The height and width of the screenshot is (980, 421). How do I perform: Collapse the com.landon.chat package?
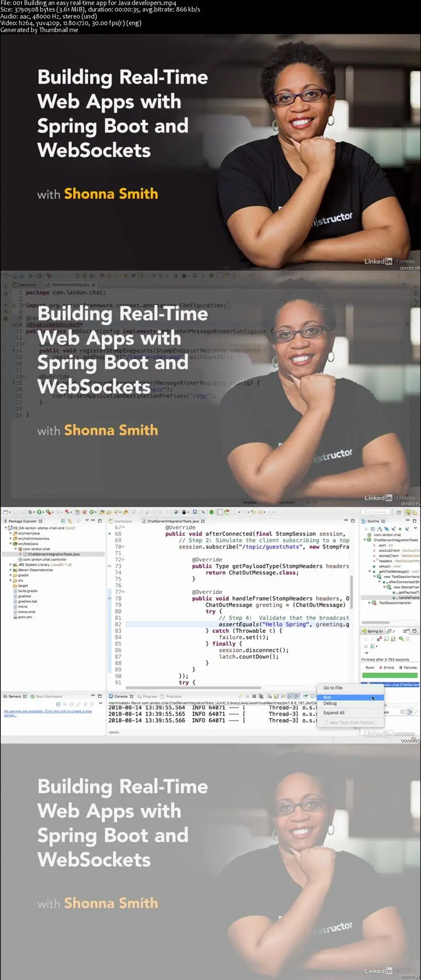coord(15,549)
